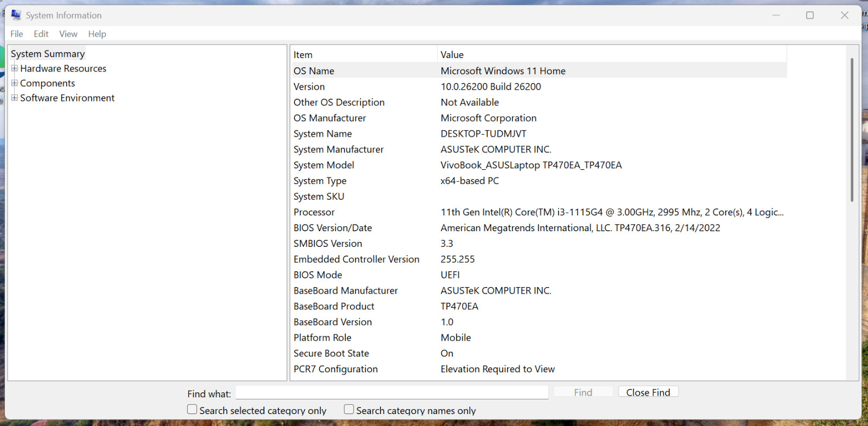This screenshot has height=426, width=868.
Task: Select the OS Name row
Action: [x=539, y=71]
